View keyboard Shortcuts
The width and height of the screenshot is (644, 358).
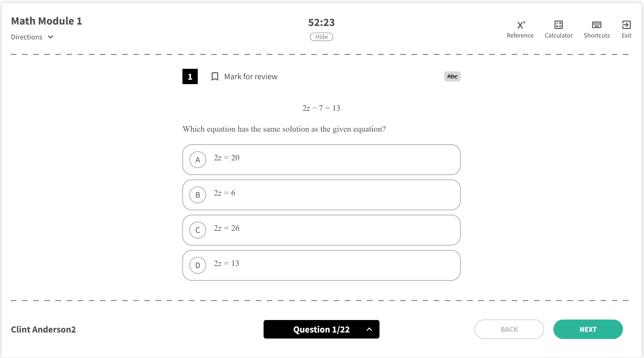point(597,29)
